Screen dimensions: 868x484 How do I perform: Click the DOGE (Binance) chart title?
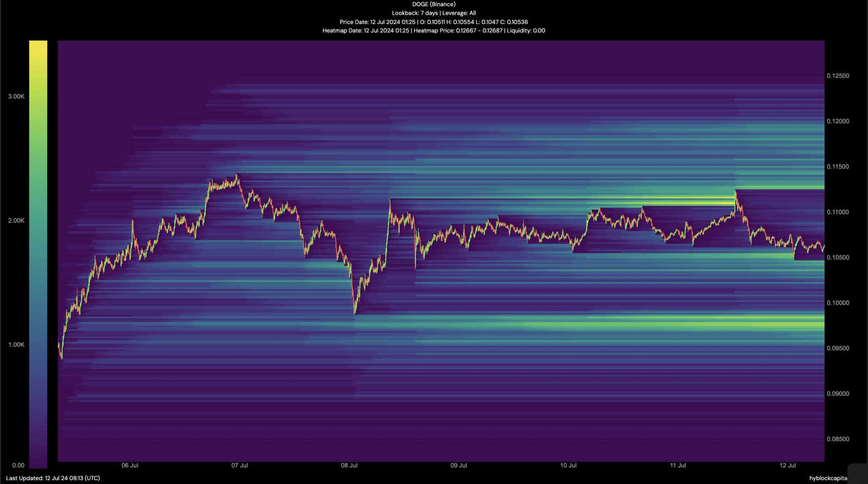(434, 4)
